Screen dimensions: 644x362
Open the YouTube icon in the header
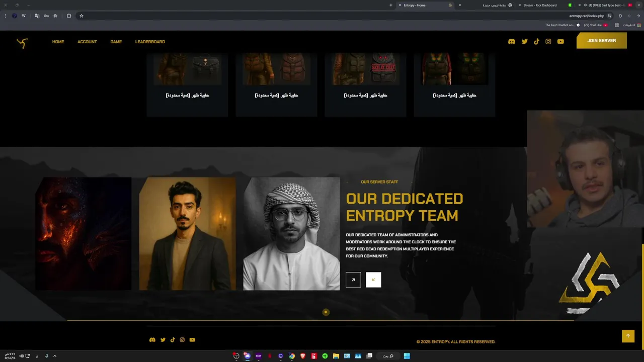(560, 42)
